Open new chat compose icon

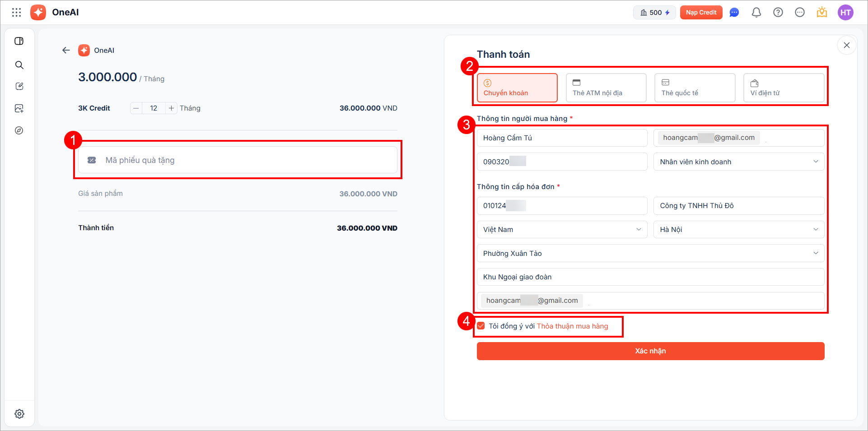coord(19,86)
